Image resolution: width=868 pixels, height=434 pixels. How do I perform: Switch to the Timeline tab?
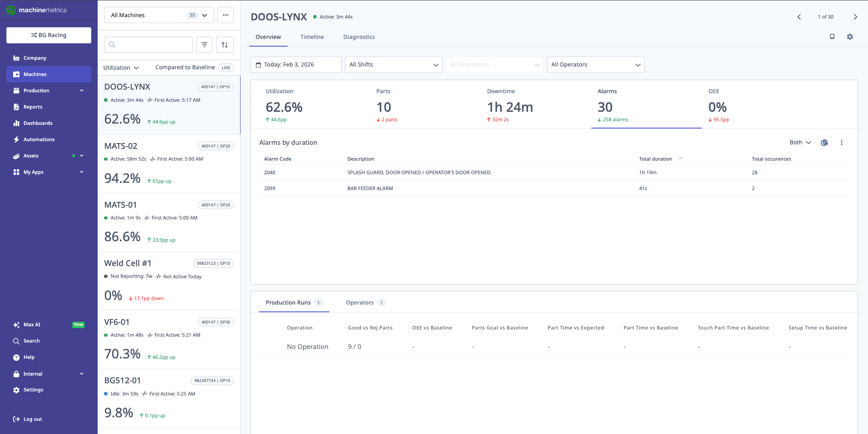coord(312,37)
